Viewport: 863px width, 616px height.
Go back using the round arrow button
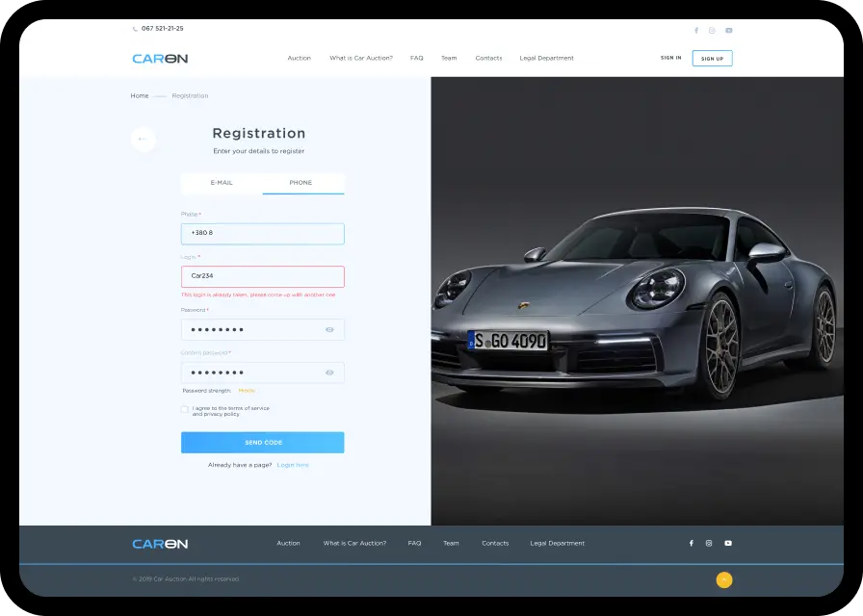(x=144, y=139)
